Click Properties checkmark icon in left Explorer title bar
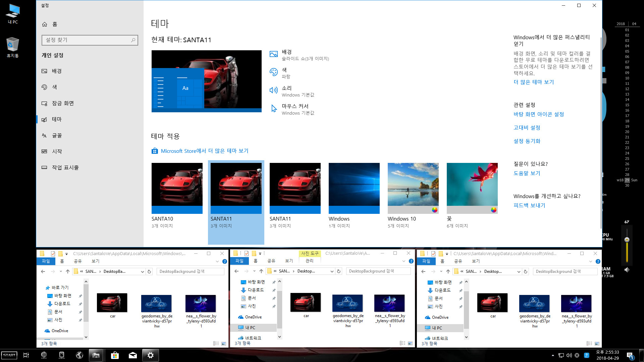 [x=53, y=254]
